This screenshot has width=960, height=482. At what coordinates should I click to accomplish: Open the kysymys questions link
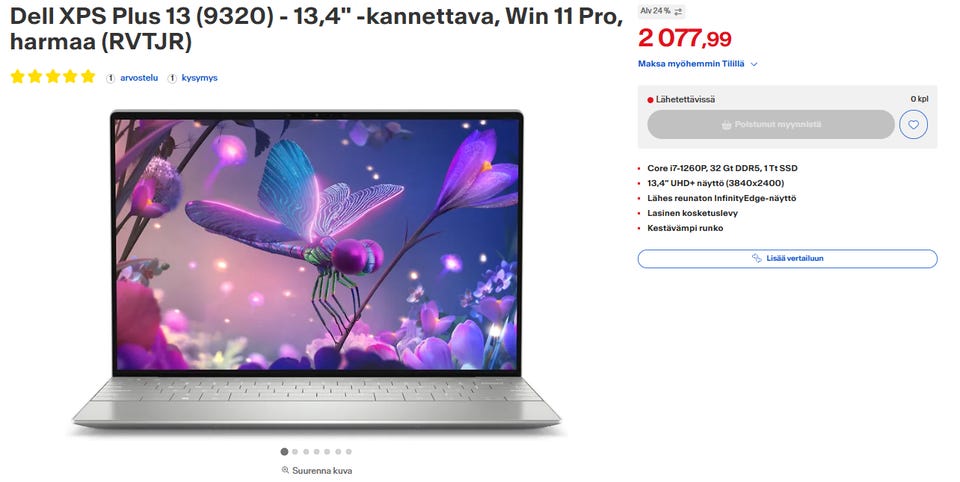[x=200, y=78]
